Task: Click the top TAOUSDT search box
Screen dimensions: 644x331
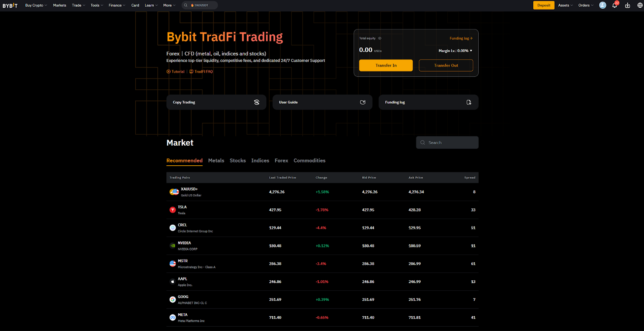Action: 199,5
